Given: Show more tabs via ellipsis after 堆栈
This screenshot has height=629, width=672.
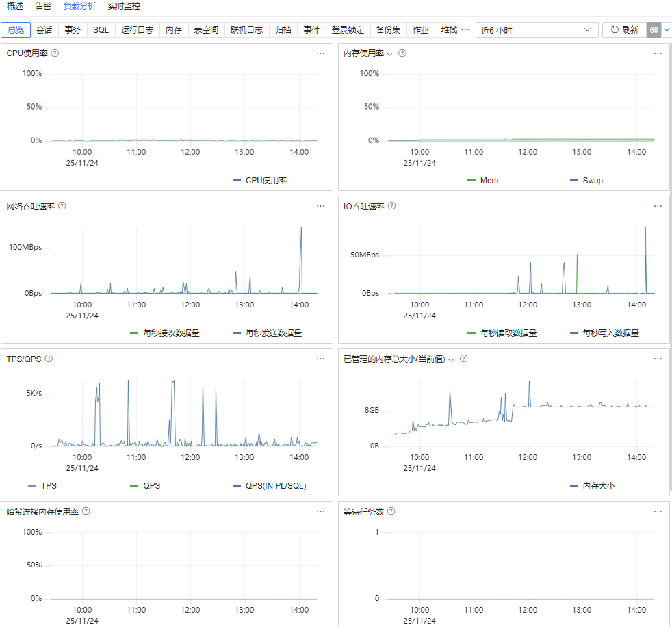Looking at the screenshot, I should pyautogui.click(x=465, y=29).
